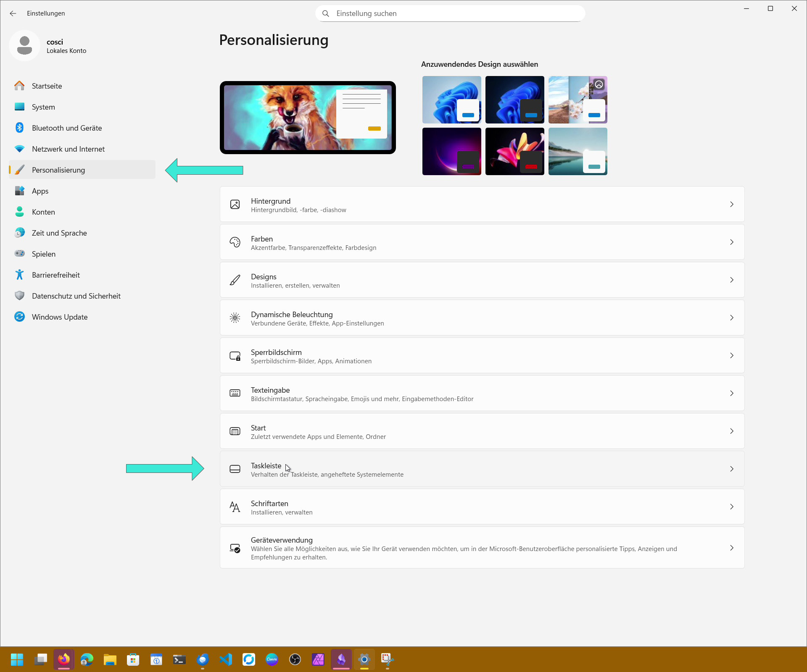Click the Barrierefreiheit accessibility icon
Viewport: 807px width, 672px height.
[x=19, y=275]
